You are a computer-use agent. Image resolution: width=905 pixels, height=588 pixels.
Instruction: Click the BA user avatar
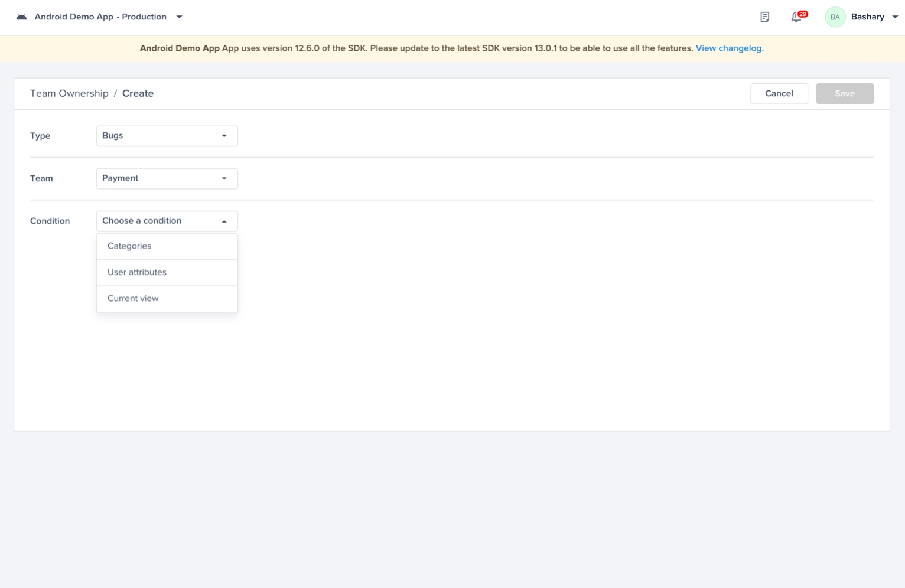coord(835,17)
